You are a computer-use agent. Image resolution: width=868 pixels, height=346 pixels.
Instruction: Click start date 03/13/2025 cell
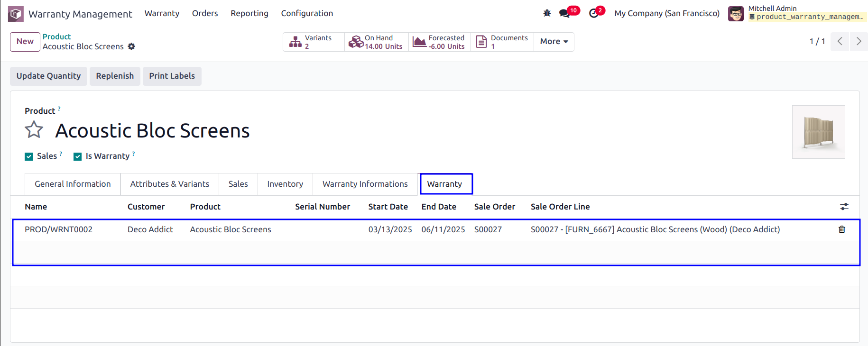coord(390,229)
